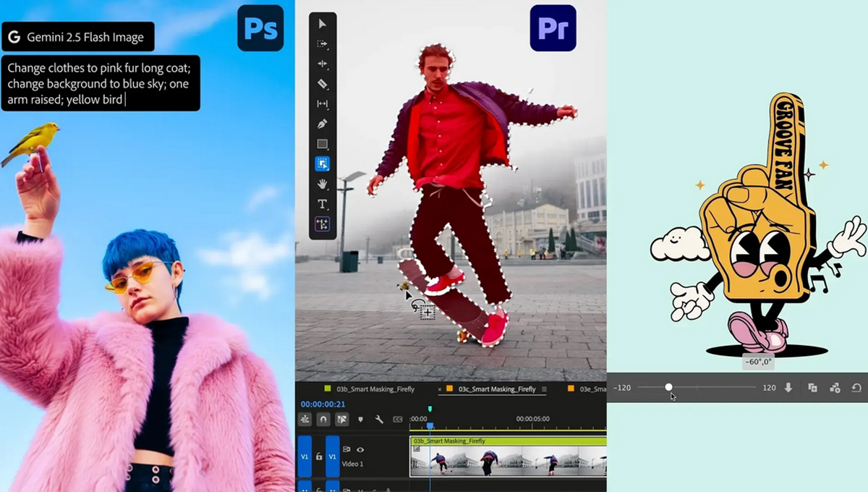Open timeline wrench display settings
The image size is (868, 492).
(x=378, y=419)
